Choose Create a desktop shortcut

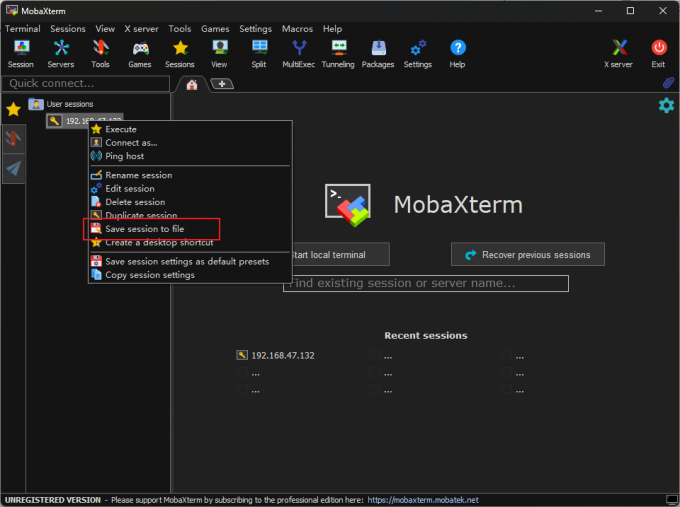coord(190,243)
